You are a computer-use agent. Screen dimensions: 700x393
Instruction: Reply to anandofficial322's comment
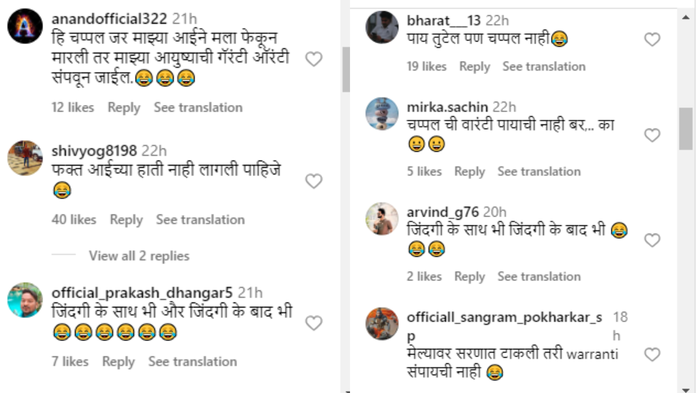(x=124, y=108)
